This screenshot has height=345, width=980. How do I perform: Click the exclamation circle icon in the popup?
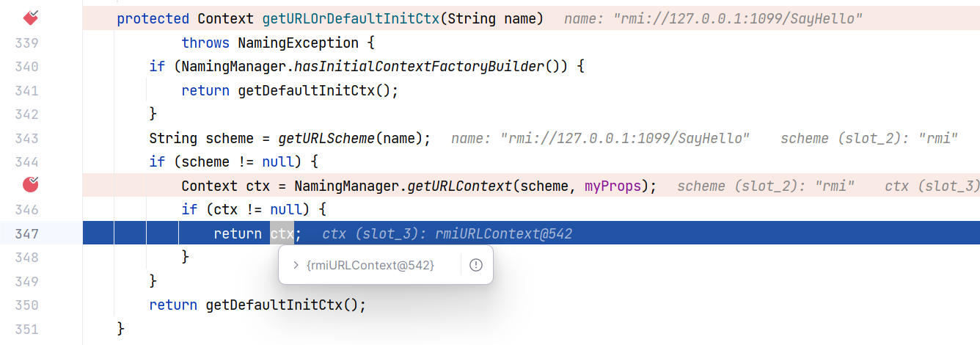tap(476, 265)
